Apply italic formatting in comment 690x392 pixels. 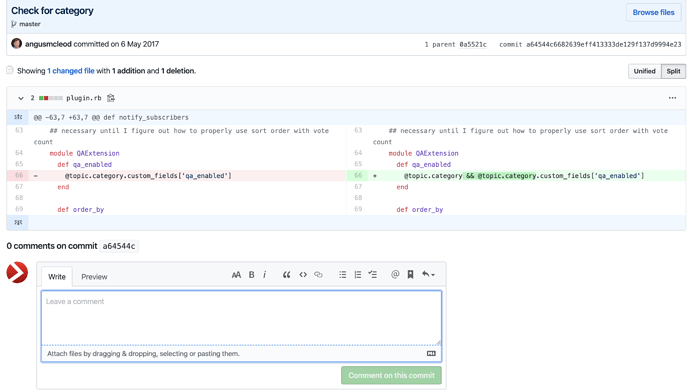tap(264, 275)
